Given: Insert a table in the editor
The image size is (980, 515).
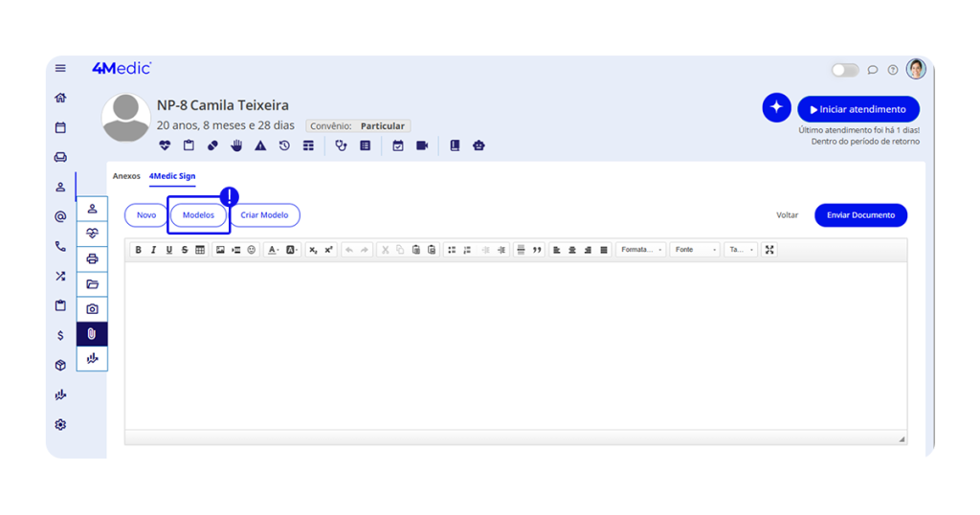Looking at the screenshot, I should (x=200, y=250).
